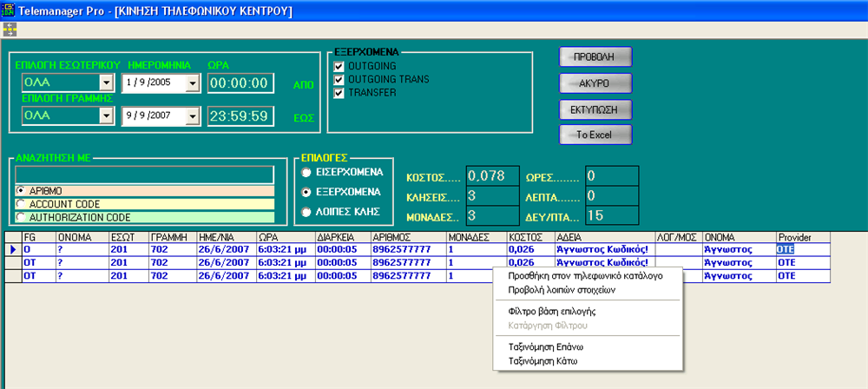Click the ΕΚΤΥΠΩΣΗ button
The image size is (868, 389).
pos(595,109)
